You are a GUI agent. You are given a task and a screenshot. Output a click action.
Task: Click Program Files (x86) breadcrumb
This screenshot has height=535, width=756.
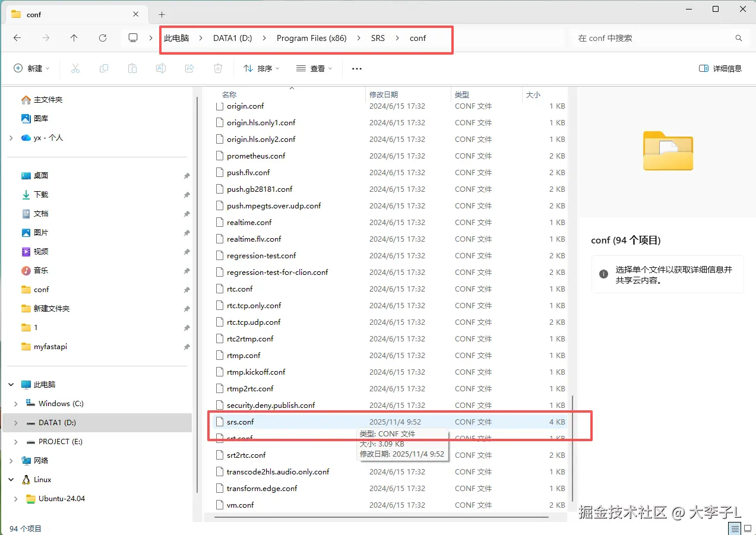312,38
